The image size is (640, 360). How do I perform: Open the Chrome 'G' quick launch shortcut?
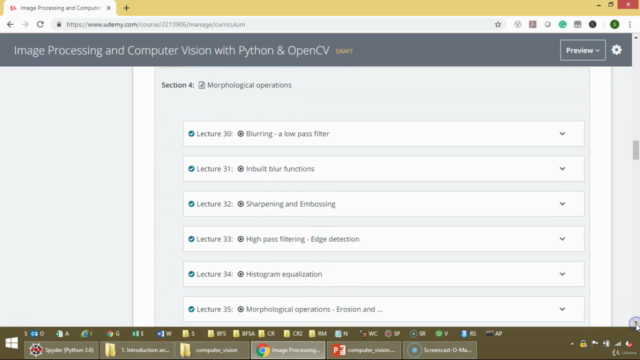coord(113,333)
